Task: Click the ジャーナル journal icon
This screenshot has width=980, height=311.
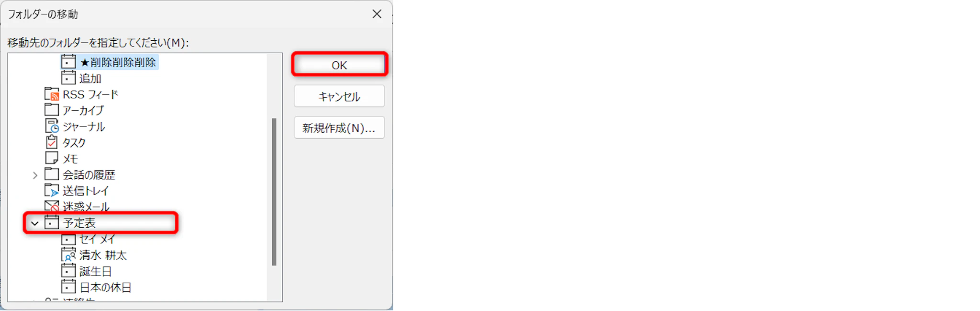Action: (52, 126)
